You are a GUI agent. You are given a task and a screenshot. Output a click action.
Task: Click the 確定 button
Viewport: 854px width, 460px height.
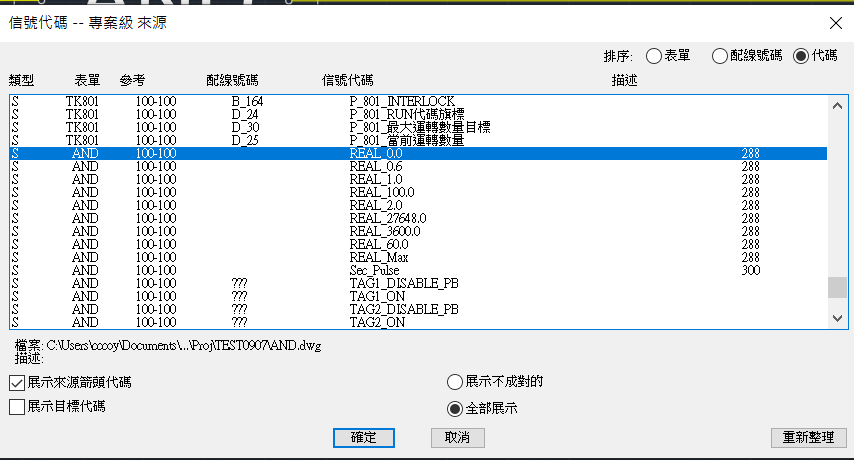[x=364, y=438]
